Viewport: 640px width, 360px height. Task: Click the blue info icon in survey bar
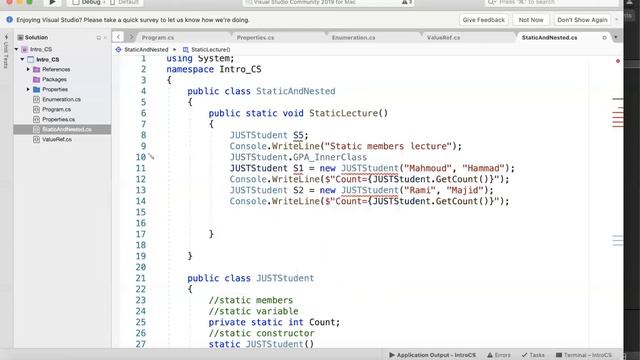9,20
